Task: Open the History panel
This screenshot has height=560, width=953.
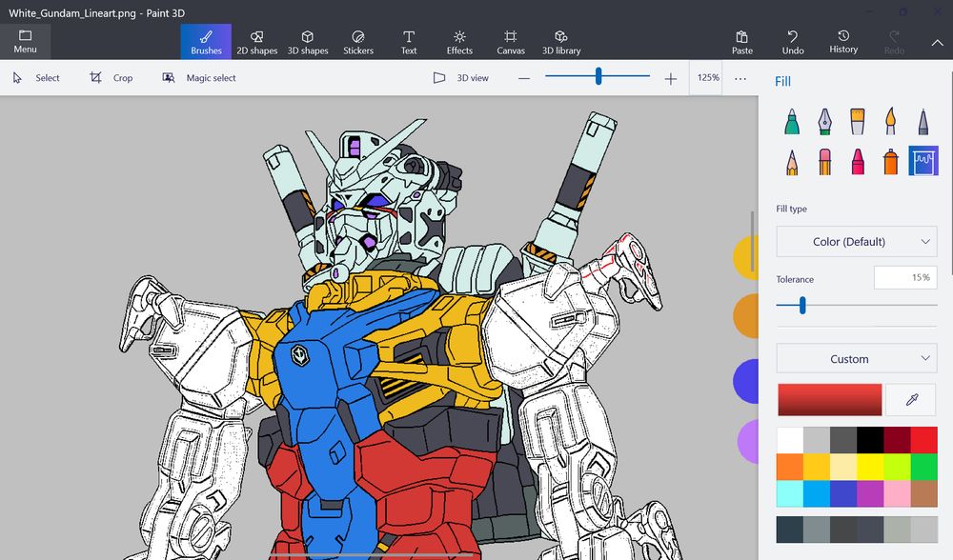Action: tap(843, 41)
